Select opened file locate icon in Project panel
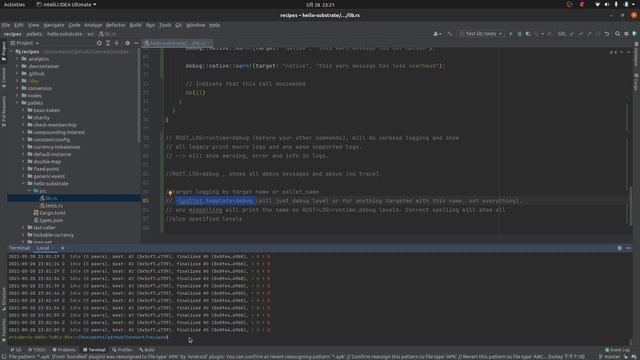Screen dimensions: 640x360 pos(99,43)
